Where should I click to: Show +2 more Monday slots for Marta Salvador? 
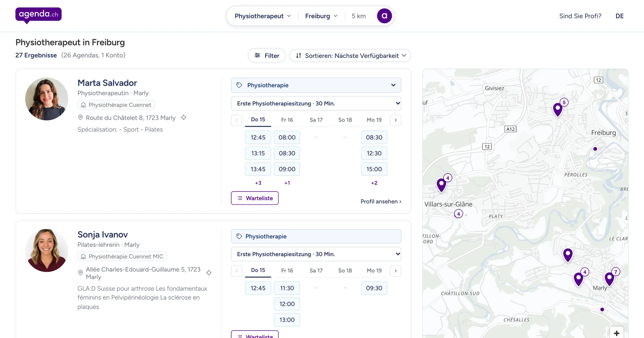374,183
